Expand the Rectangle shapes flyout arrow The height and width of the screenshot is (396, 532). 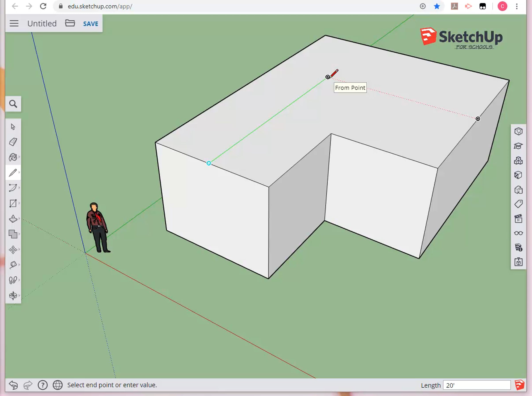coord(19,203)
